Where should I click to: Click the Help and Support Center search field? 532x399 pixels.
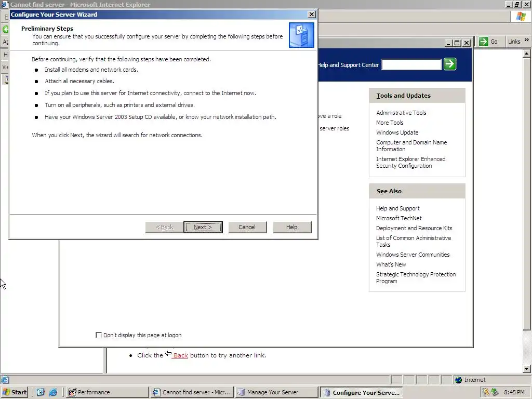coord(411,64)
